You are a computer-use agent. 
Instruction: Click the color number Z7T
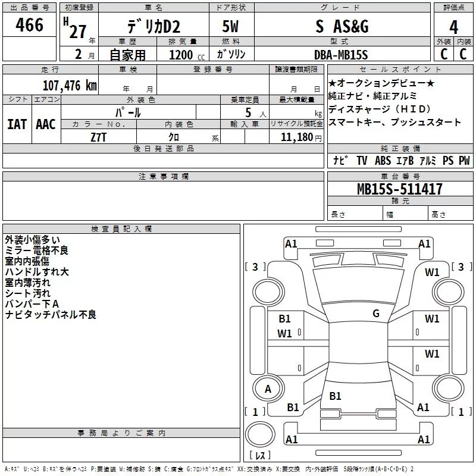pyautogui.click(x=98, y=137)
